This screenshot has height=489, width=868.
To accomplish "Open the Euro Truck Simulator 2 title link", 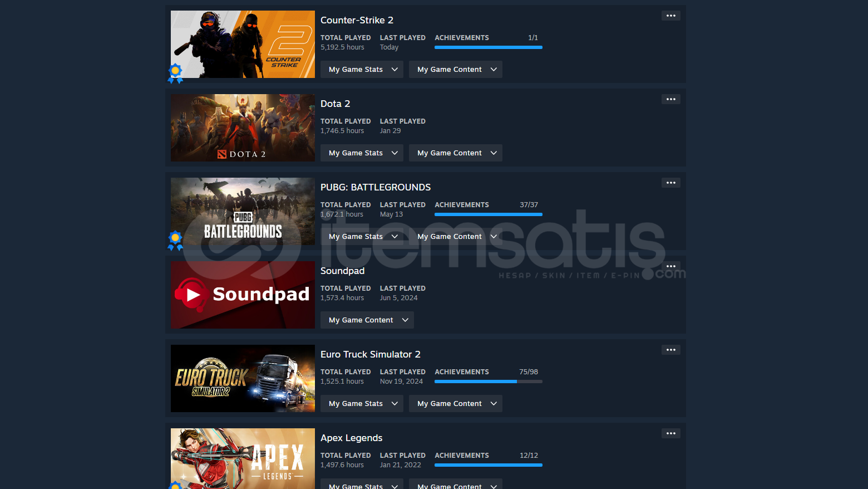I will point(370,354).
